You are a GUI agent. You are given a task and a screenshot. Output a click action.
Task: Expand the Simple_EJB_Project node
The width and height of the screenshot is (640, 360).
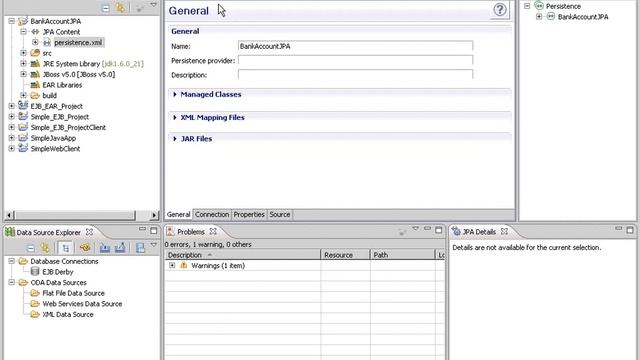pos(11,116)
